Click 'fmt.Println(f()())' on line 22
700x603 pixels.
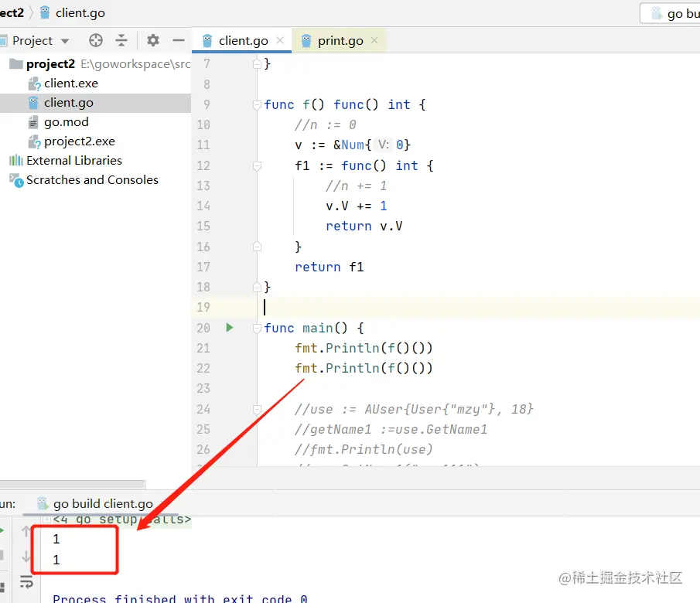364,368
